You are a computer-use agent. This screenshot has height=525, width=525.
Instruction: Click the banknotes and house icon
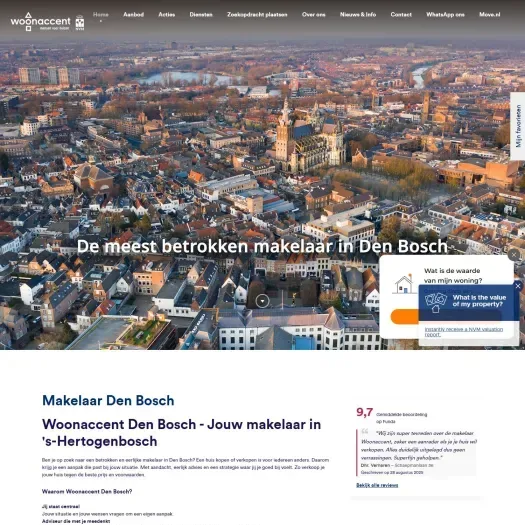pyautogui.click(x=436, y=302)
